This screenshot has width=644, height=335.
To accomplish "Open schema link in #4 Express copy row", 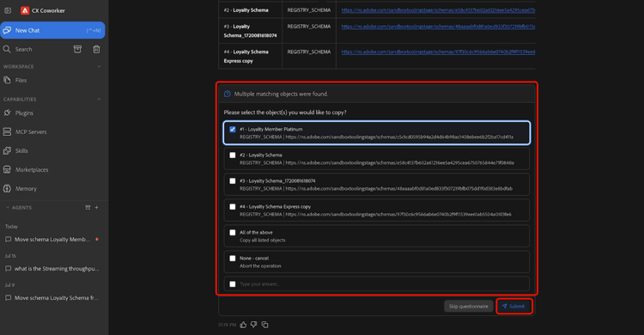I will coord(438,52).
